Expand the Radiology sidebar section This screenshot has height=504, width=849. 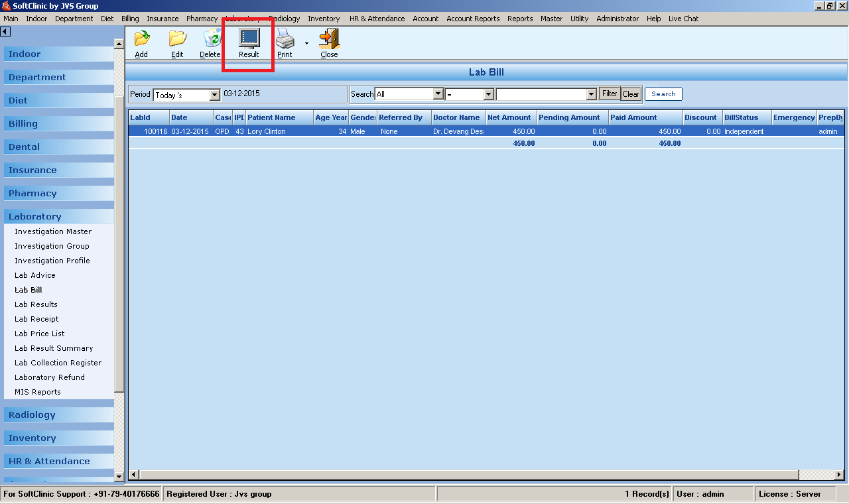pos(32,414)
